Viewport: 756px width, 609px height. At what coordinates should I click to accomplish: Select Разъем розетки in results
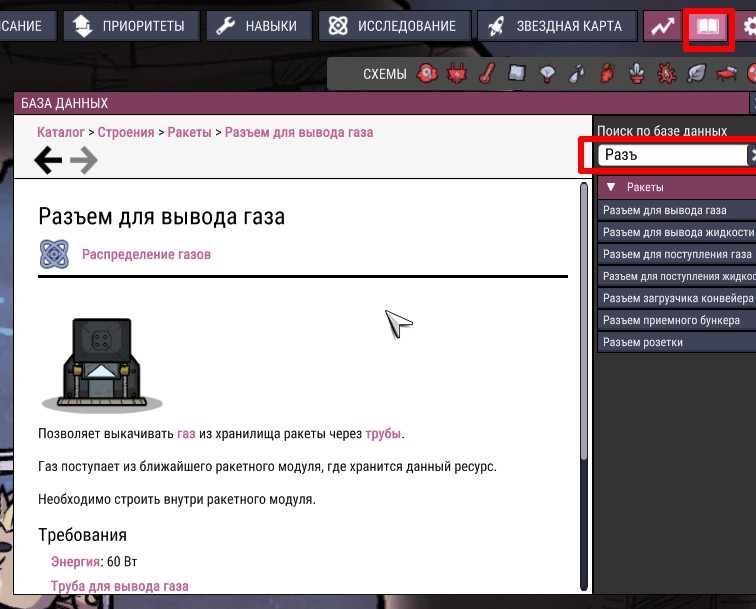coord(677,342)
